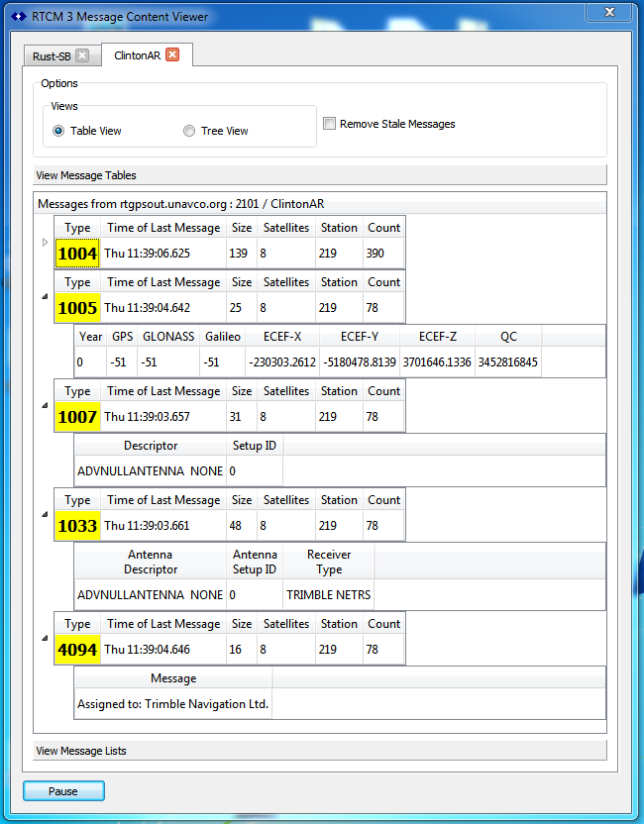Click the Descriptor header under 1007

tap(151, 446)
